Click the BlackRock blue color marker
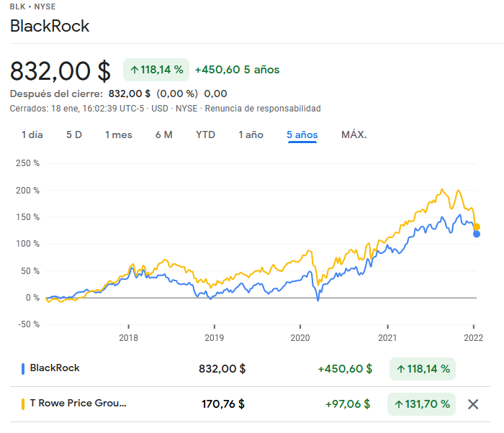 [22, 368]
